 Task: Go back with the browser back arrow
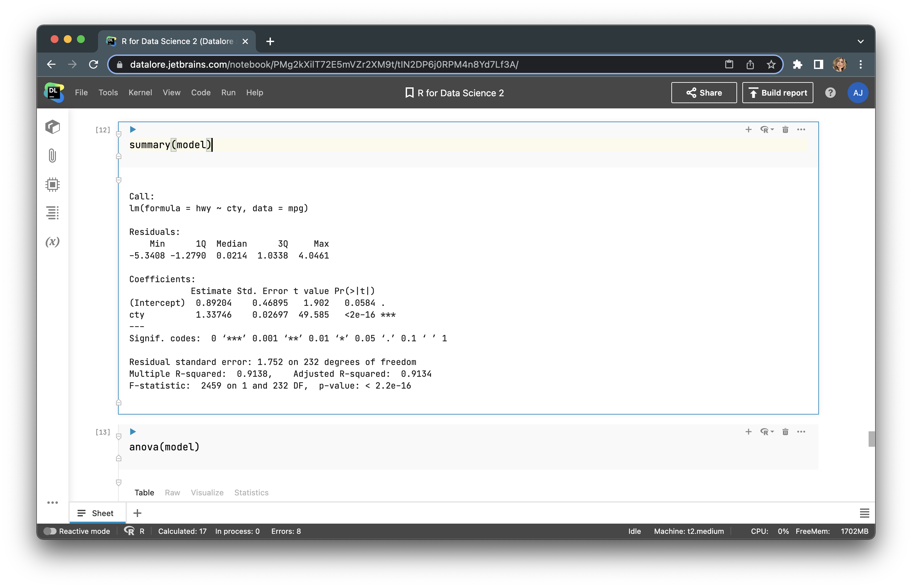point(51,64)
